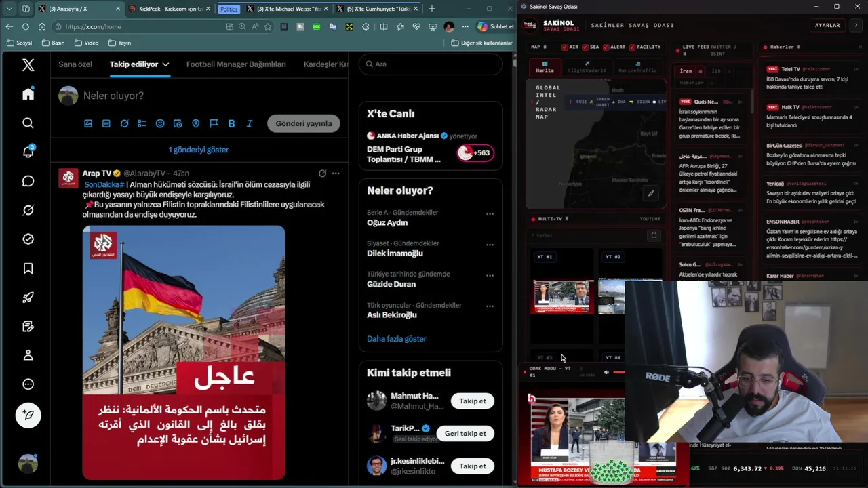Open options for Güzide Duran trend
Screen dimensions: 868x488
490,275
